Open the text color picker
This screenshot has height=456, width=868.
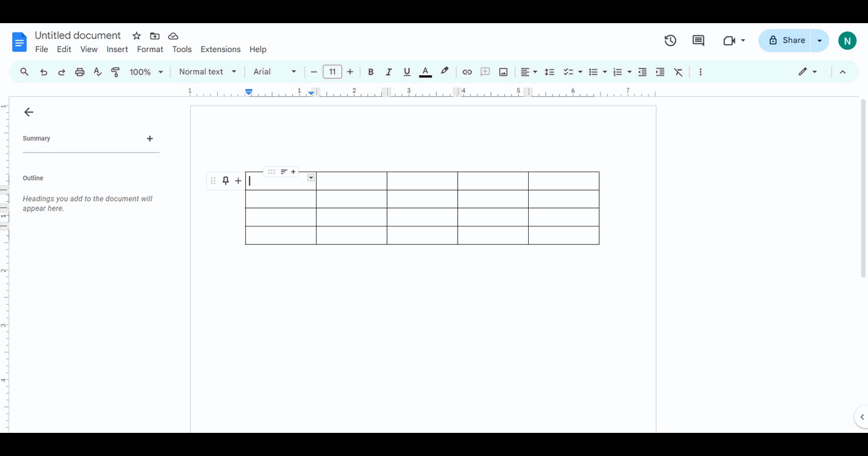point(425,72)
